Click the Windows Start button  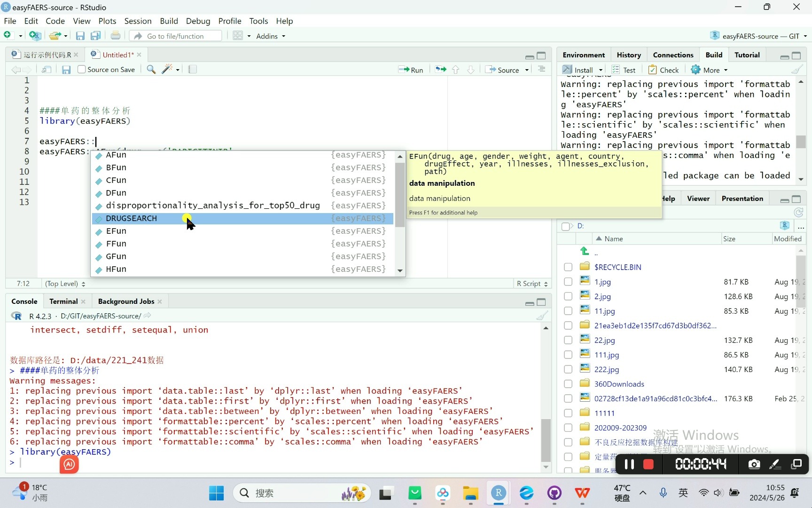click(216, 493)
